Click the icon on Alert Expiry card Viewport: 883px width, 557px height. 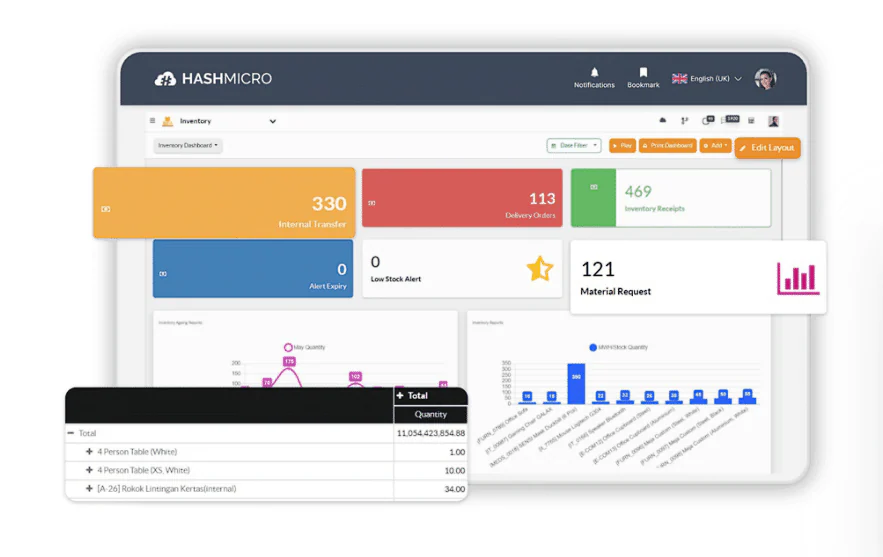pos(163,274)
